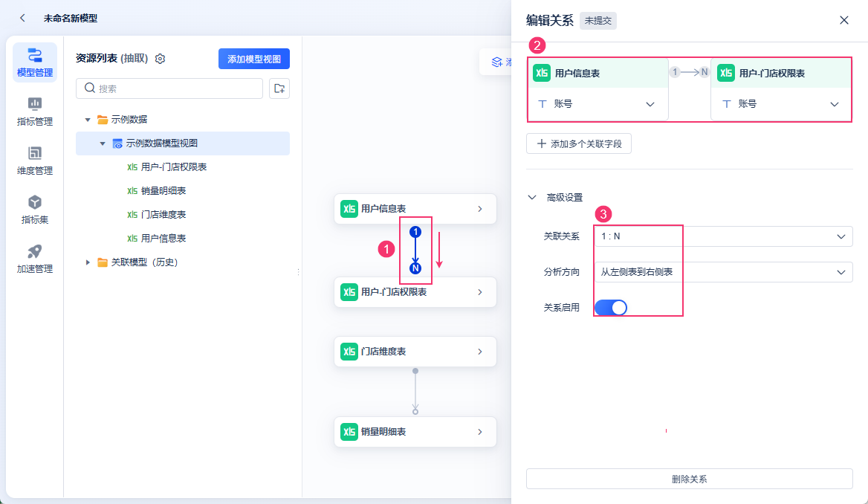Click the 删除关系 button

point(689,479)
